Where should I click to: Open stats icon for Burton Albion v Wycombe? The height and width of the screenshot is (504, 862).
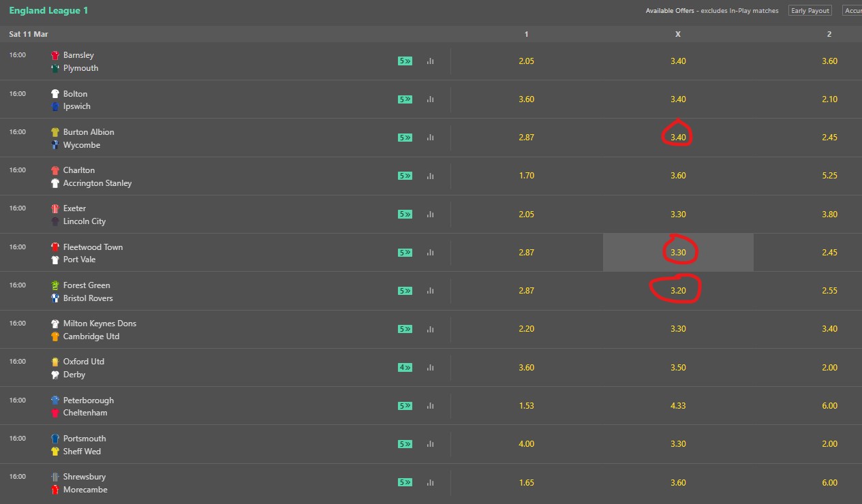tap(430, 138)
